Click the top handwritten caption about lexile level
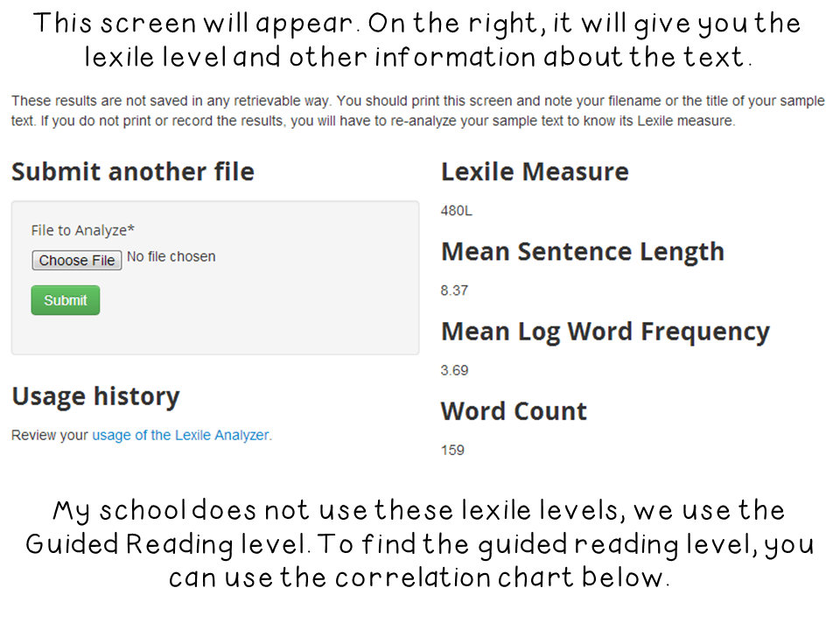 coord(418,40)
